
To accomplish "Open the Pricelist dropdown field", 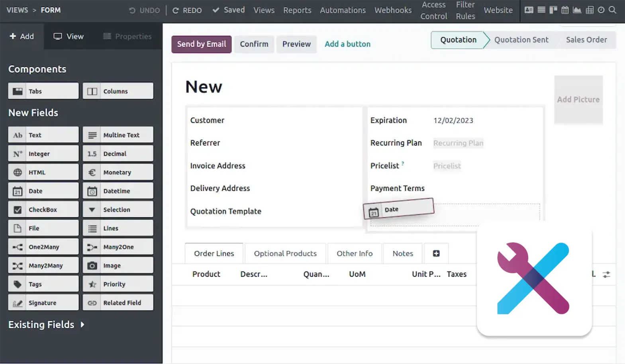I will coord(447,166).
